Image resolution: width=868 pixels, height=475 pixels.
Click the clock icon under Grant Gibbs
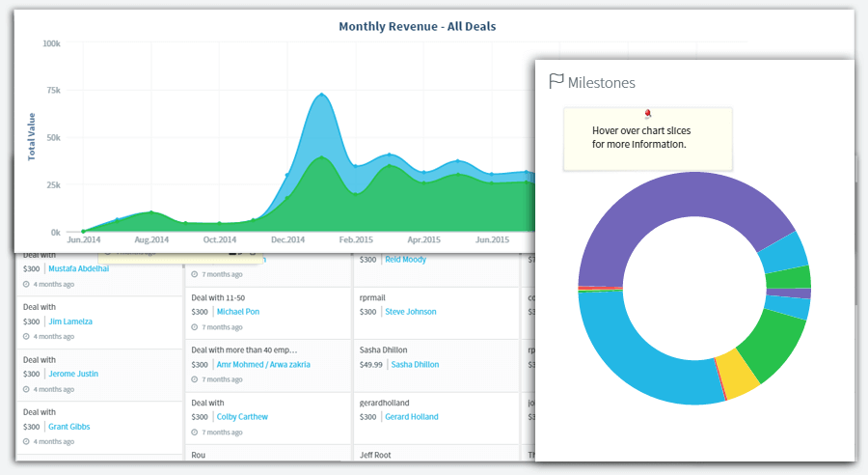pos(26,441)
